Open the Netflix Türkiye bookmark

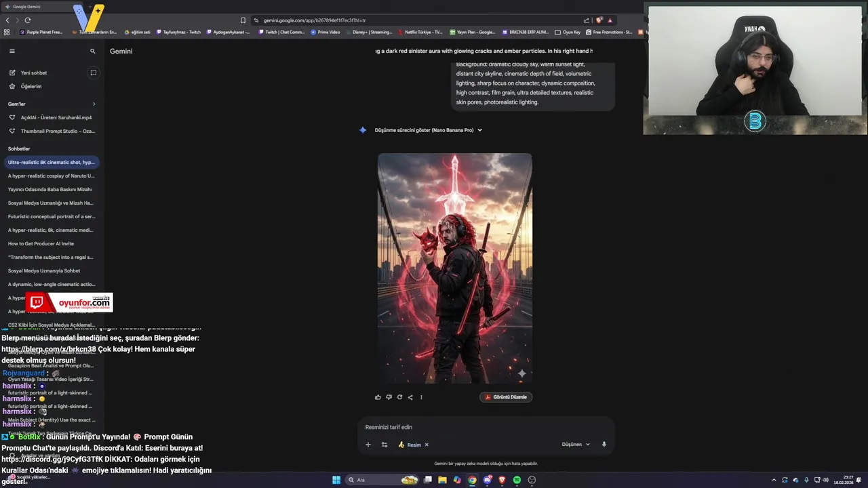click(x=420, y=32)
